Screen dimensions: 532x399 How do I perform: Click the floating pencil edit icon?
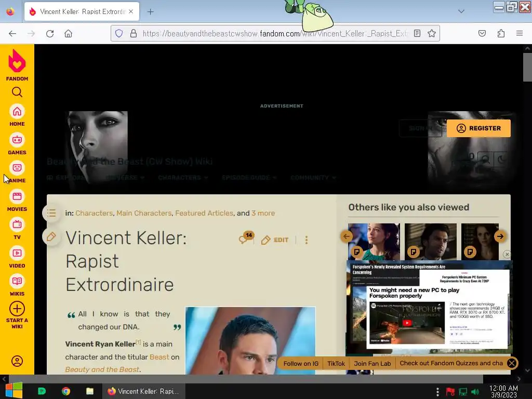pyautogui.click(x=51, y=236)
